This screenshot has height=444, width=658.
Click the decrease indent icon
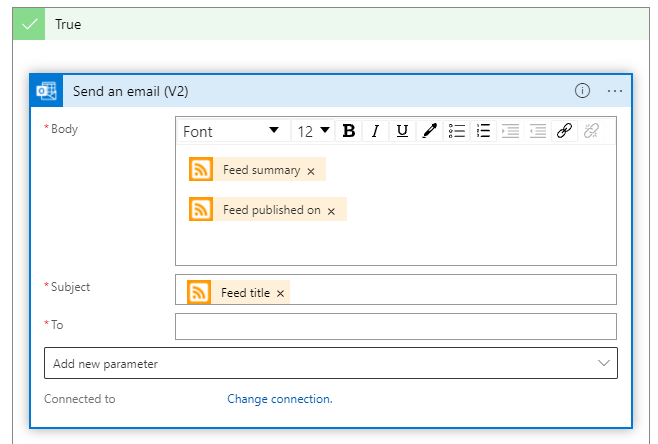(x=511, y=131)
